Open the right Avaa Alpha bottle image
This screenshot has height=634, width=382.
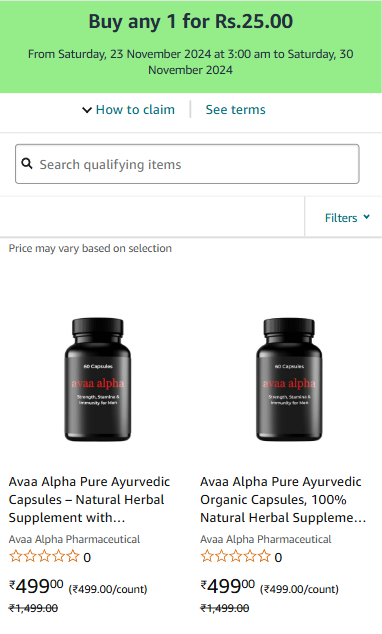point(289,379)
